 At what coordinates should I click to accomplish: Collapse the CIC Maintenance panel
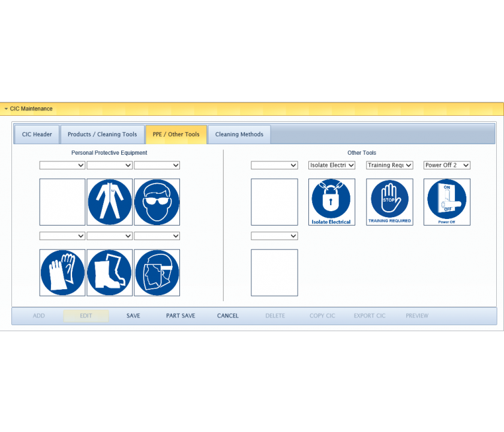pyautogui.click(x=6, y=109)
